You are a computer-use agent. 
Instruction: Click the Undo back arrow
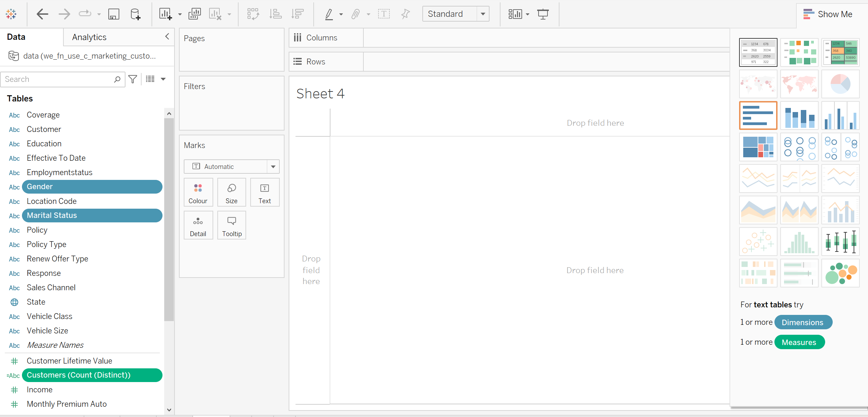pyautogui.click(x=43, y=14)
